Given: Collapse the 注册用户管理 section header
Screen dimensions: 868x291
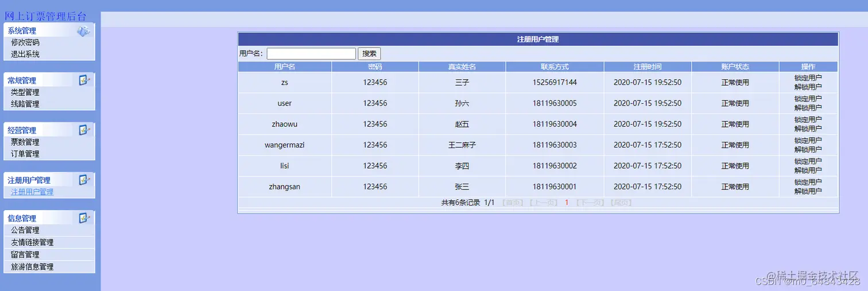Looking at the screenshot, I should coord(49,180).
